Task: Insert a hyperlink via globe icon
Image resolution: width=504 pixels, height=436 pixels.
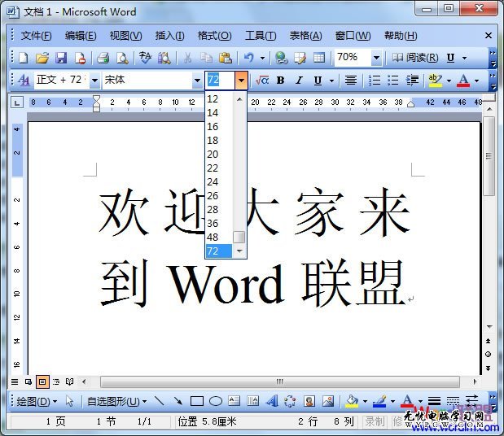Action: pos(281,58)
